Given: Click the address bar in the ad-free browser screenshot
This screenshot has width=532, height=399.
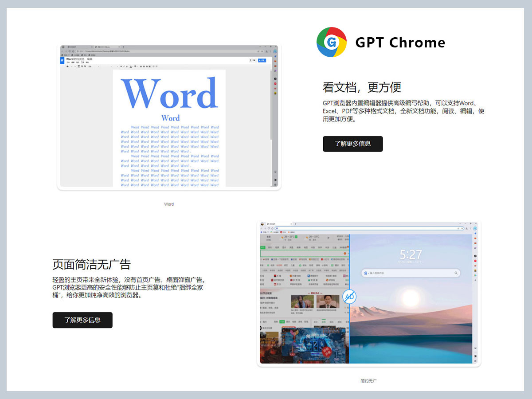Looking at the screenshot, I should pos(369,228).
